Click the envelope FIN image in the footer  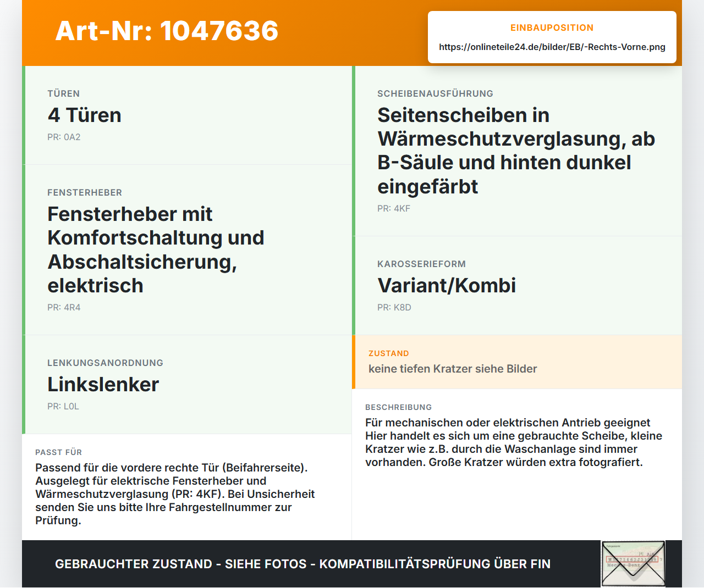pos(633,564)
